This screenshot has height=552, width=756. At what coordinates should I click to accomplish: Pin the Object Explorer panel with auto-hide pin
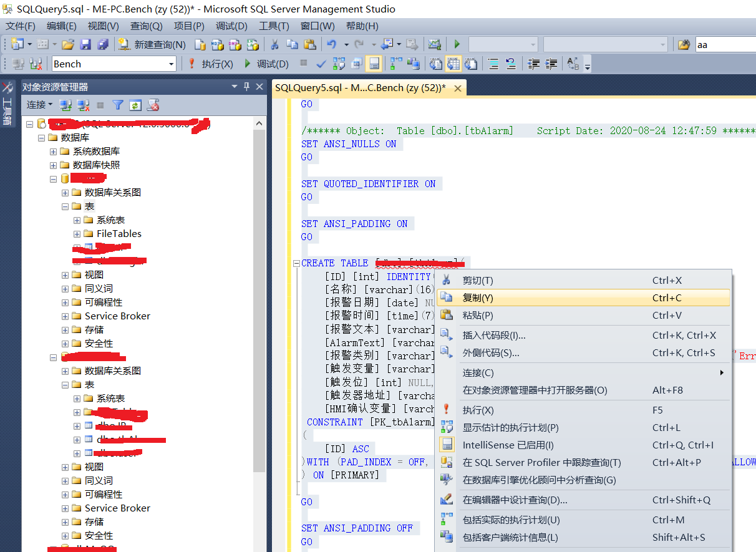pyautogui.click(x=247, y=87)
